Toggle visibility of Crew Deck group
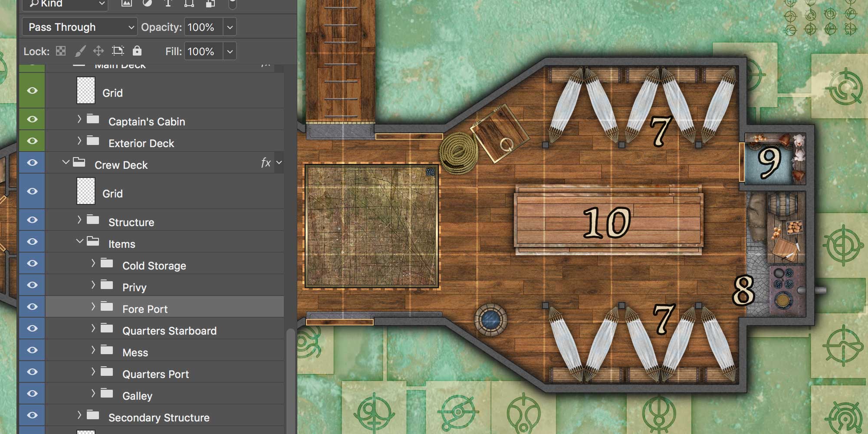This screenshot has height=434, width=868. pos(32,163)
